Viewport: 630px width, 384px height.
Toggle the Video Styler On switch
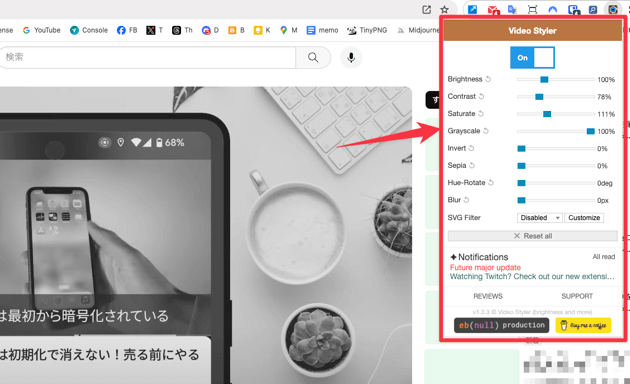tap(532, 57)
